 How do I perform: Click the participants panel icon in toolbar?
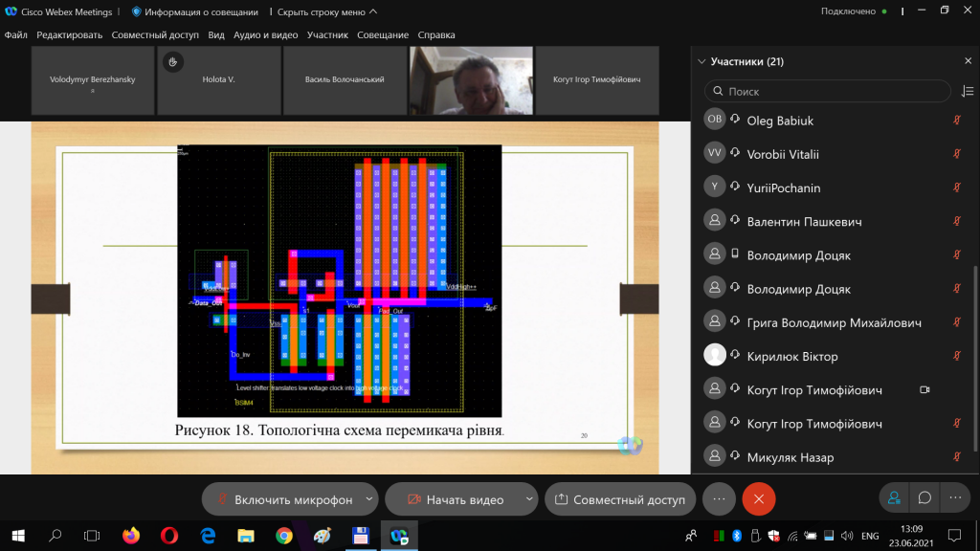(894, 498)
